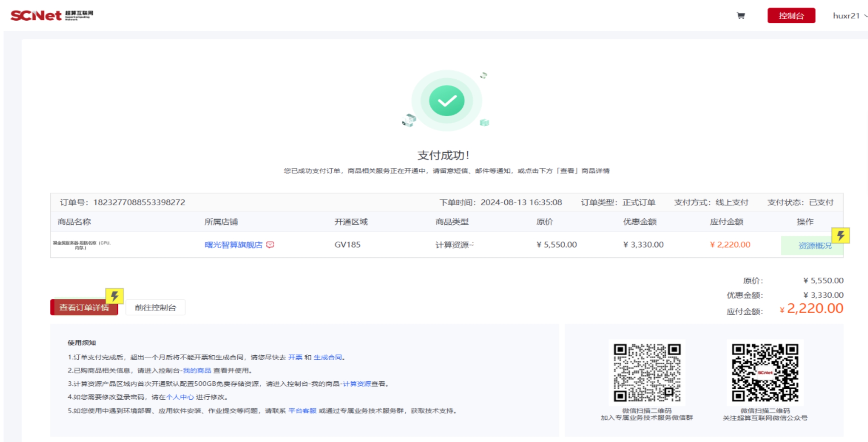868x442 pixels.
Task: Contact 平台客服 via link
Action: pos(302,411)
